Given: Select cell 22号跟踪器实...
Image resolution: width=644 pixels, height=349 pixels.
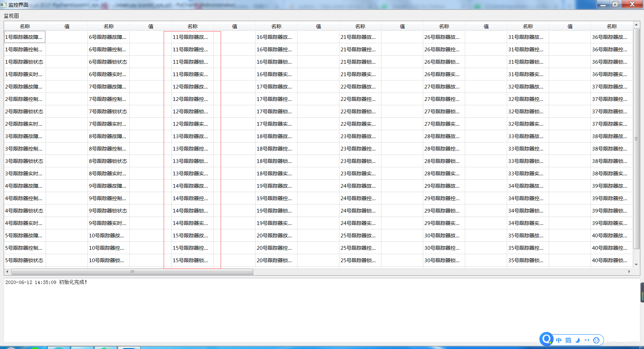Looking at the screenshot, I should pos(360,124).
